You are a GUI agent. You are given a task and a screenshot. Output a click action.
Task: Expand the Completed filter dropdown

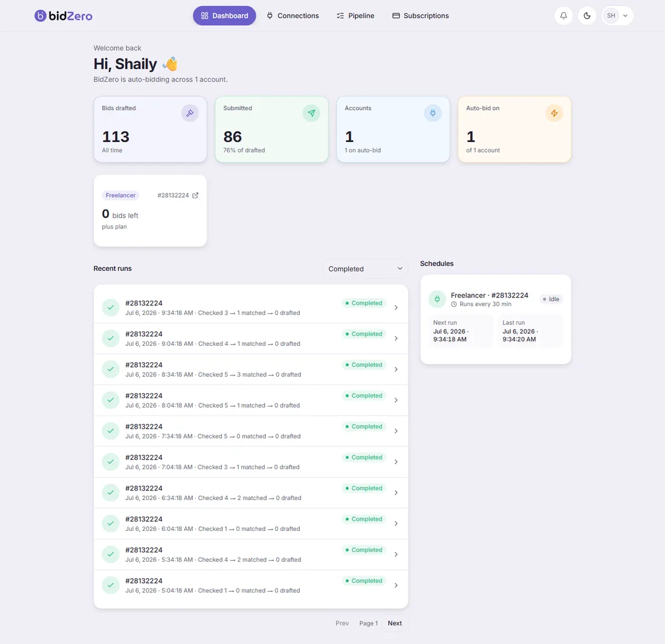point(365,268)
